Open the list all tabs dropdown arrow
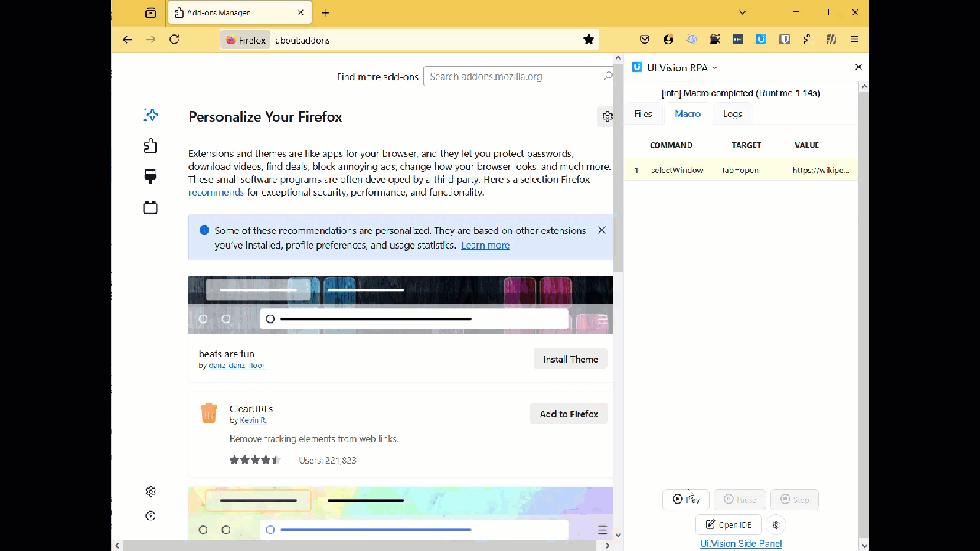This screenshot has width=980, height=551. pos(743,13)
